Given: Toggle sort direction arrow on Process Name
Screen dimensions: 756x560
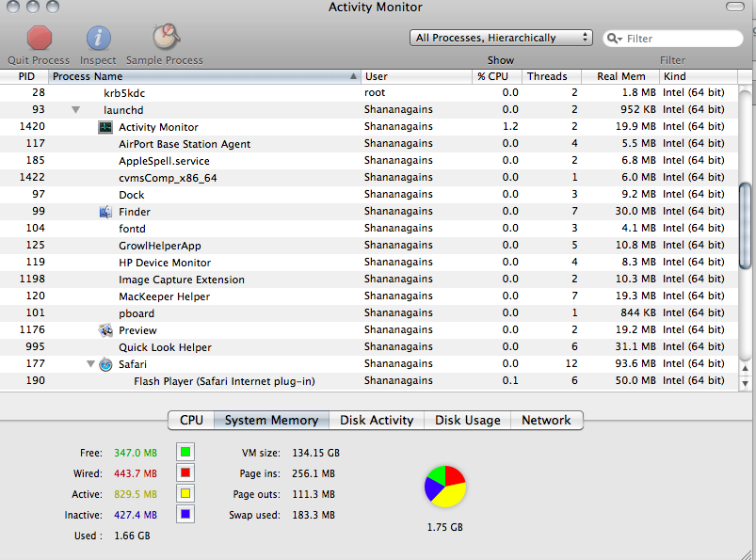Looking at the screenshot, I should (x=353, y=76).
